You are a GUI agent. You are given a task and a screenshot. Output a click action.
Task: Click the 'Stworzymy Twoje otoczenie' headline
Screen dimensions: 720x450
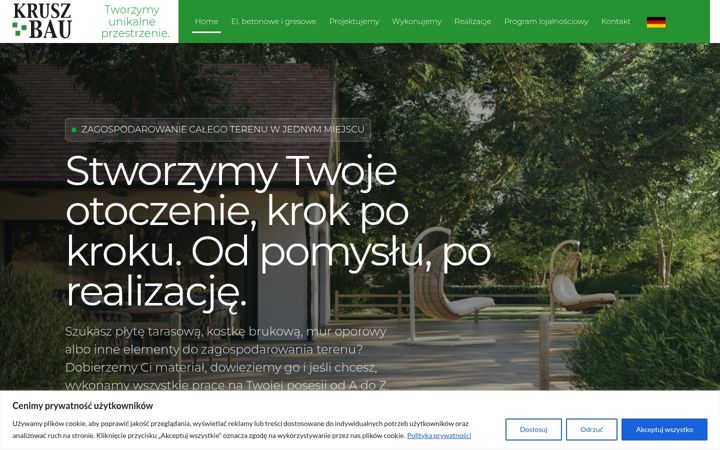(x=278, y=231)
